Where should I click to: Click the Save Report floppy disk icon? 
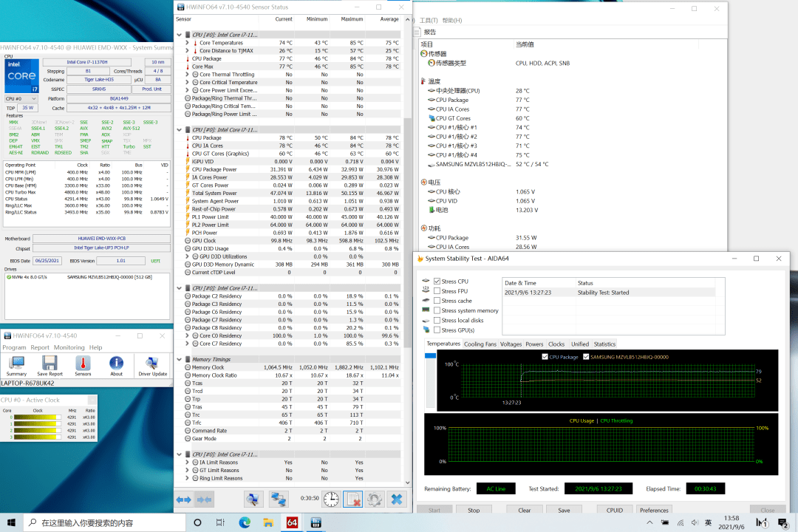point(50,364)
